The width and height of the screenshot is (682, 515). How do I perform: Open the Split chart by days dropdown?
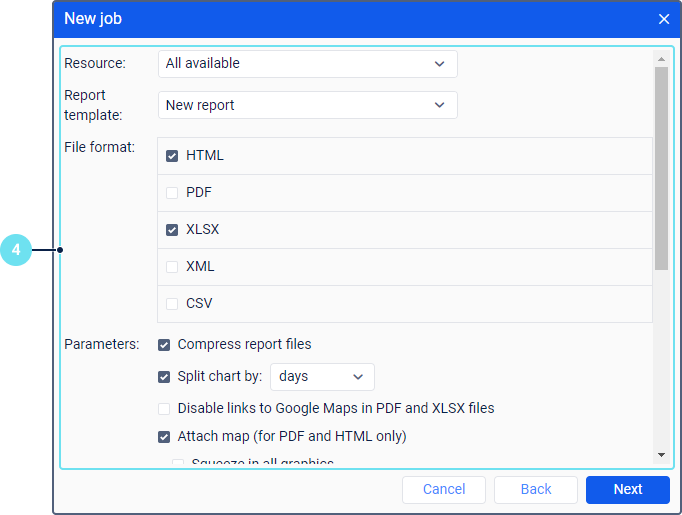click(322, 377)
